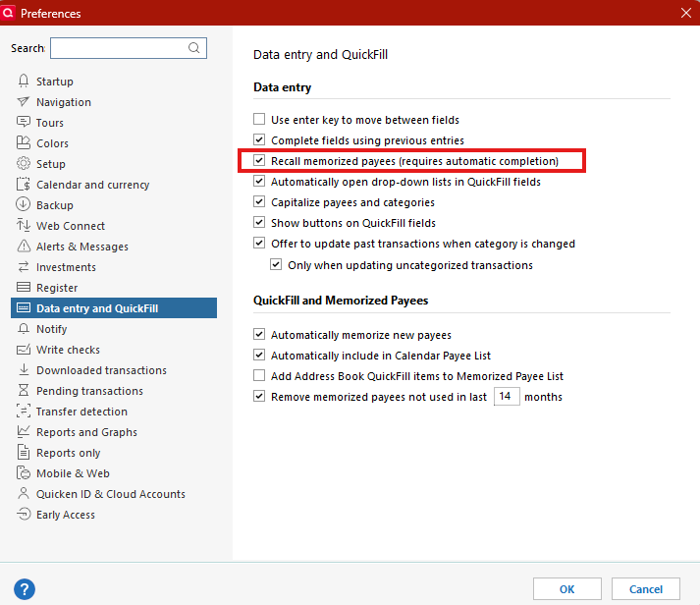The height and width of the screenshot is (605, 700).
Task: Click the Downloaded transactions arrow icon
Action: (x=24, y=369)
